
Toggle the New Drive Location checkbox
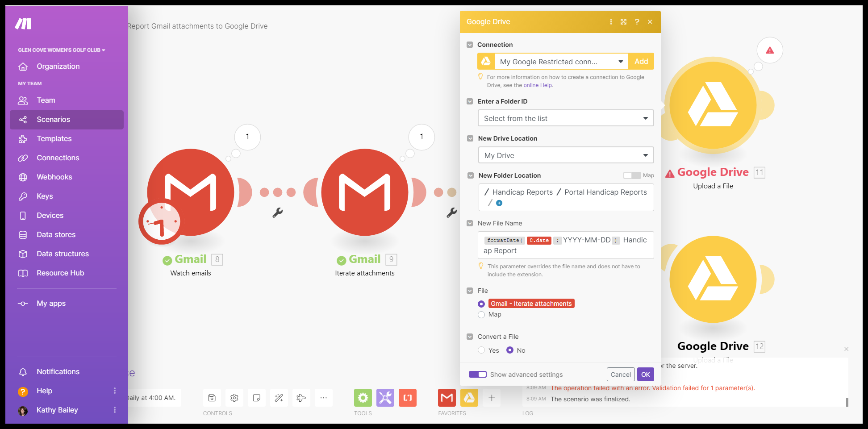pyautogui.click(x=470, y=138)
